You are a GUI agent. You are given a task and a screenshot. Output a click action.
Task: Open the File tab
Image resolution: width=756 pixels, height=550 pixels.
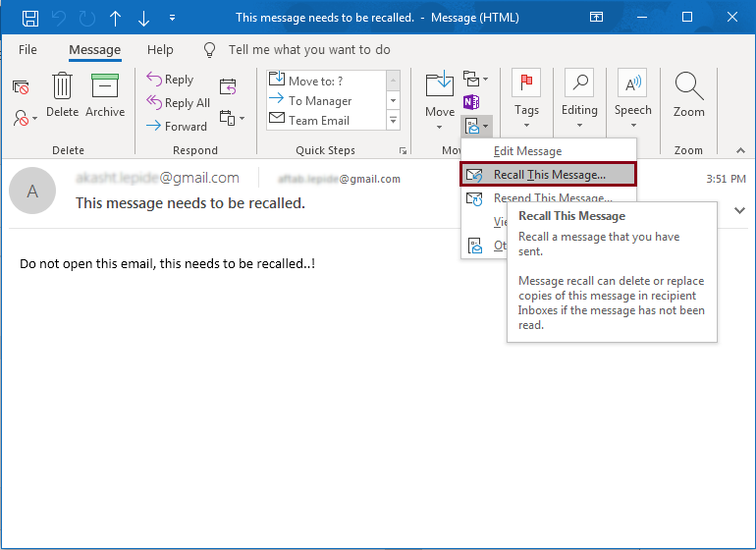[x=27, y=50]
